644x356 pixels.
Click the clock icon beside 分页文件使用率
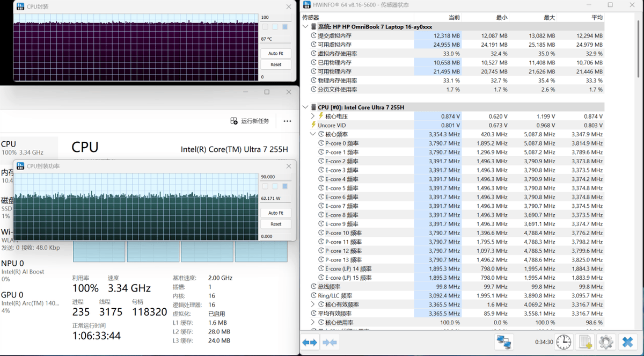click(313, 89)
